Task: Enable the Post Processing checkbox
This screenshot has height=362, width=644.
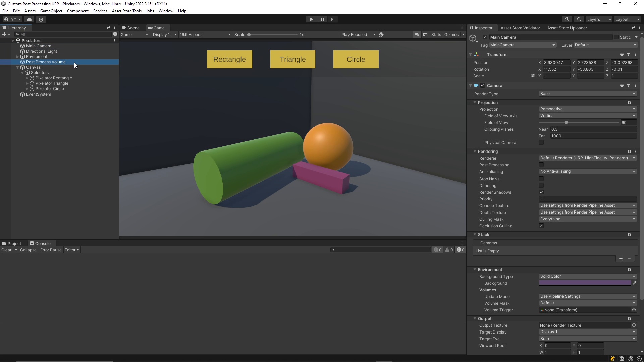Action: click(541, 165)
